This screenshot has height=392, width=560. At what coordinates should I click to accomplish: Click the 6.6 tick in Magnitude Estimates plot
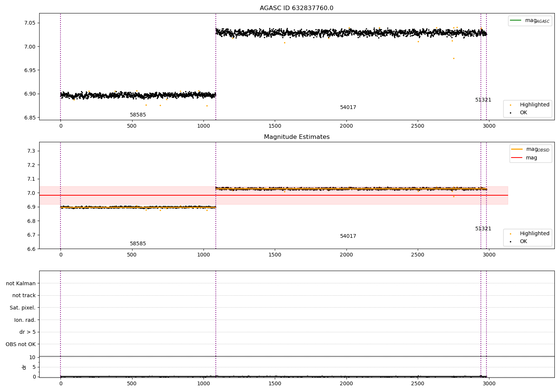coord(32,249)
